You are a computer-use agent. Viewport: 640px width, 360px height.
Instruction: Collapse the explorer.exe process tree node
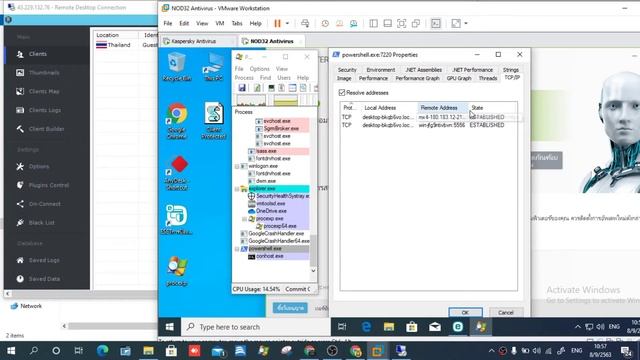[237, 189]
